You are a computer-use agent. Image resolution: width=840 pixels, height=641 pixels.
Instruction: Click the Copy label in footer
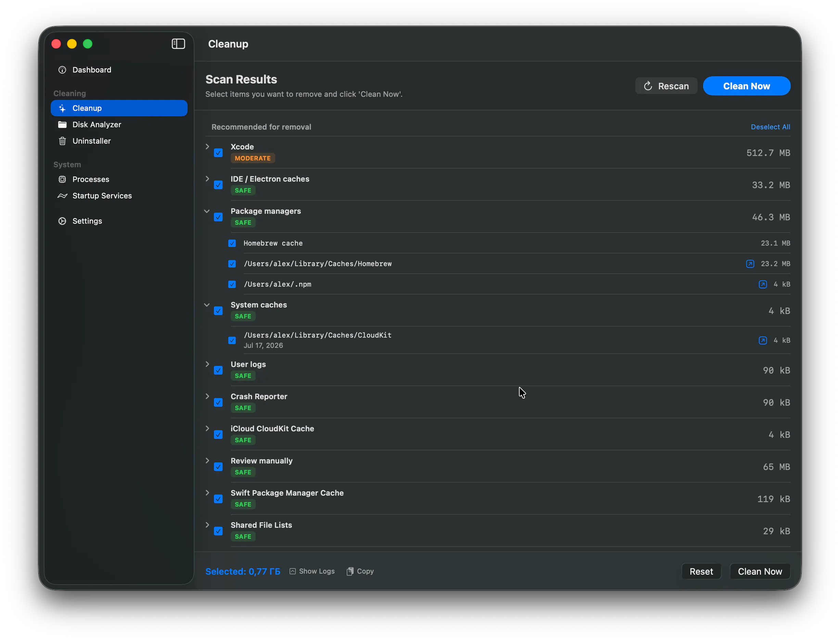(365, 572)
